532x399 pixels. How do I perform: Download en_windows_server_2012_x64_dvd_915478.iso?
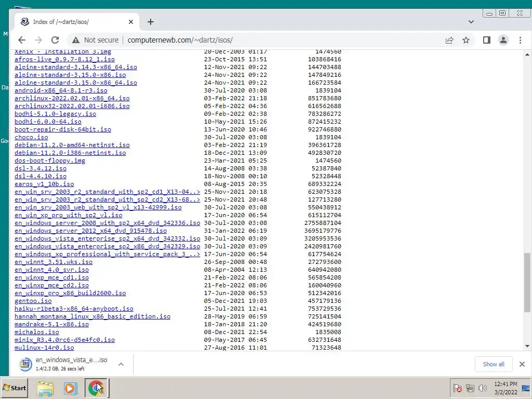tap(90, 231)
